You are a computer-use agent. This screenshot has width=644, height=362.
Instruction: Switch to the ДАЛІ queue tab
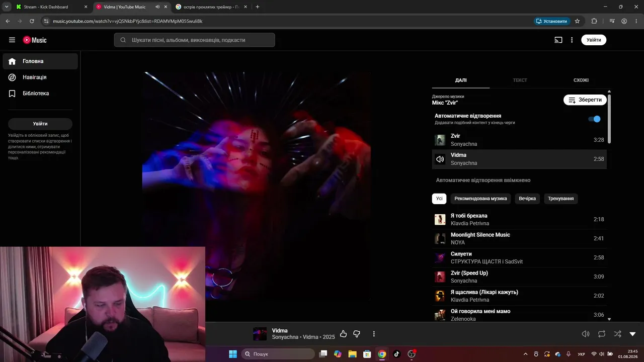tap(461, 80)
